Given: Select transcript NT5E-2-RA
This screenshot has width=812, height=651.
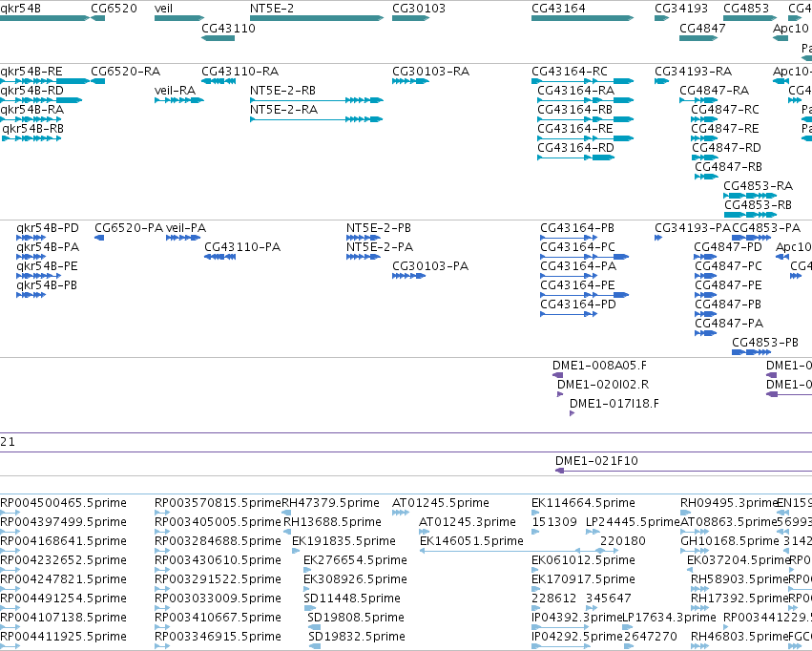Looking at the screenshot, I should [317, 119].
